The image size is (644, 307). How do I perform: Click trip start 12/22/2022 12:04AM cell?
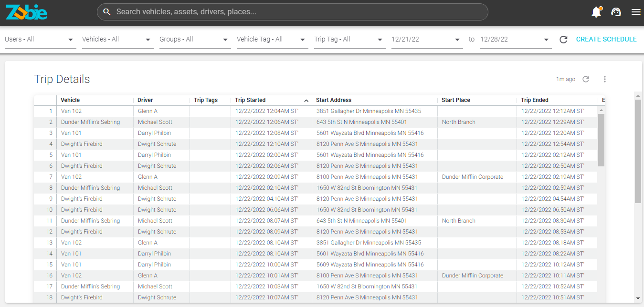267,111
